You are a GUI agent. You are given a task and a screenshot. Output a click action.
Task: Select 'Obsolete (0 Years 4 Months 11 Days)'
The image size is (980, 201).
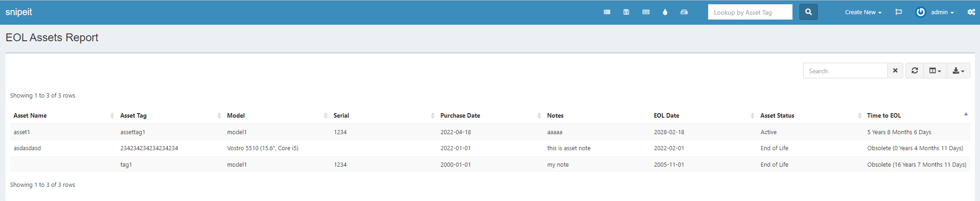tap(916, 148)
